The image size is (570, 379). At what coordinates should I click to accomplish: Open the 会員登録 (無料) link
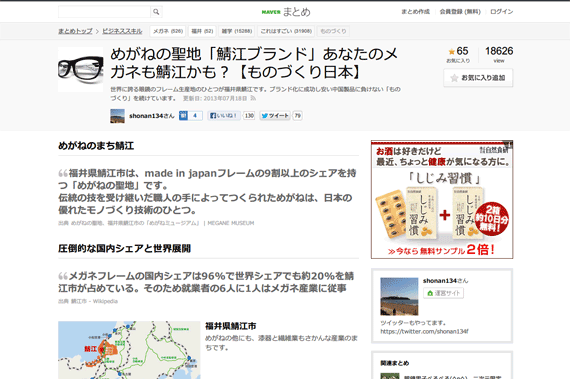(x=460, y=12)
